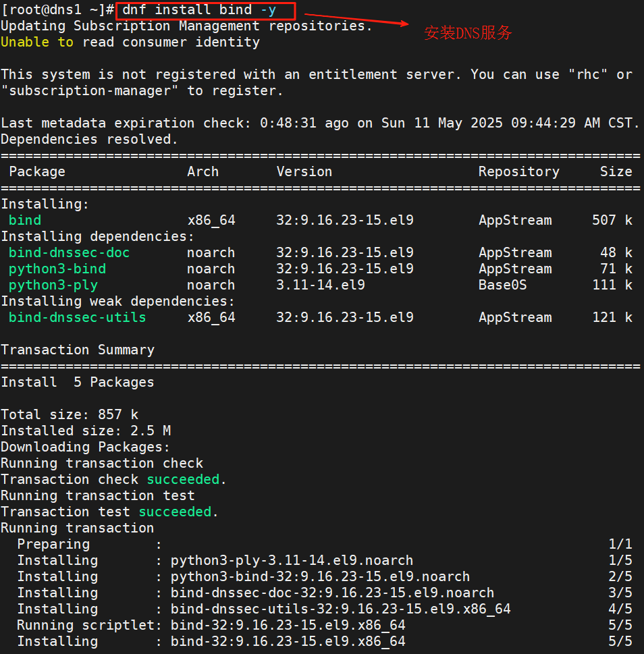This screenshot has height=654, width=644.
Task: Click the 'dnf install bind -y' command text
Action: pyautogui.click(x=199, y=10)
